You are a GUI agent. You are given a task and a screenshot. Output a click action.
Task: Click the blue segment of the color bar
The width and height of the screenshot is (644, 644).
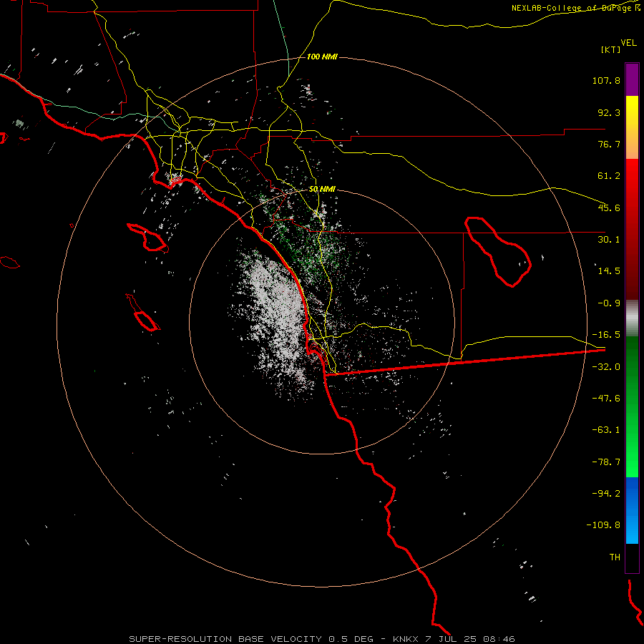pos(632,510)
